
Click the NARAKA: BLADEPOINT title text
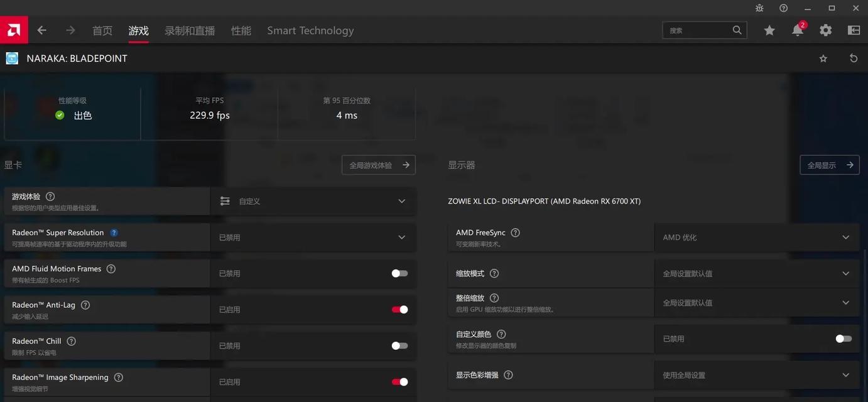(77, 58)
